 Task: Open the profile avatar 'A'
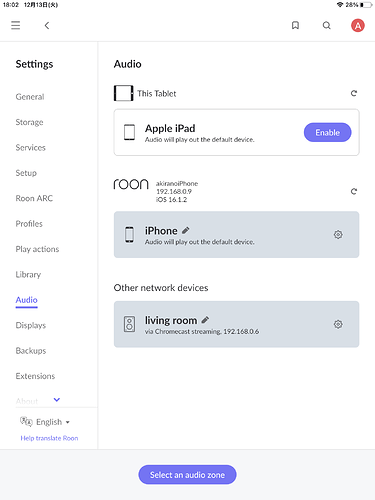pyautogui.click(x=358, y=25)
